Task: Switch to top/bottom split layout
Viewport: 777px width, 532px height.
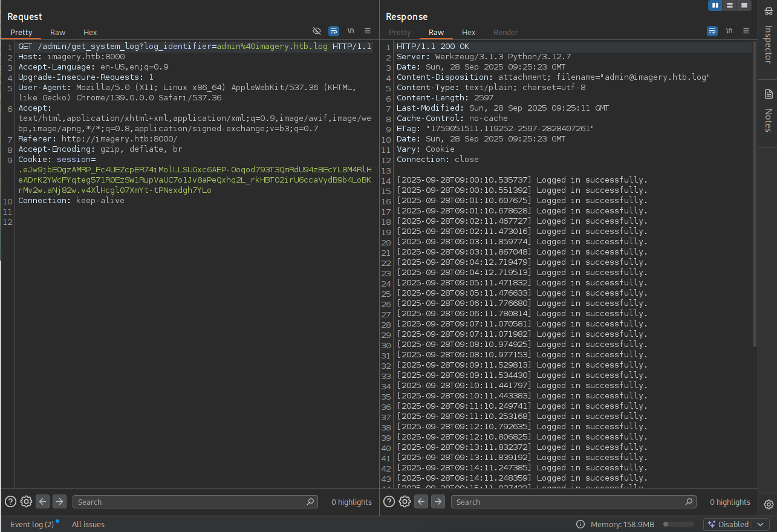Action: tap(730, 5)
